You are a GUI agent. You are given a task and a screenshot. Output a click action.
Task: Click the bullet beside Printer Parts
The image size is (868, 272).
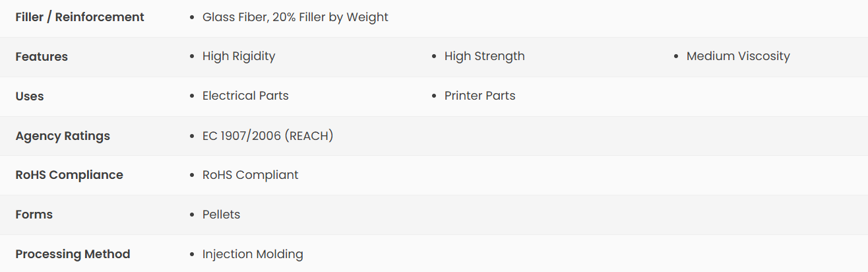433,97
